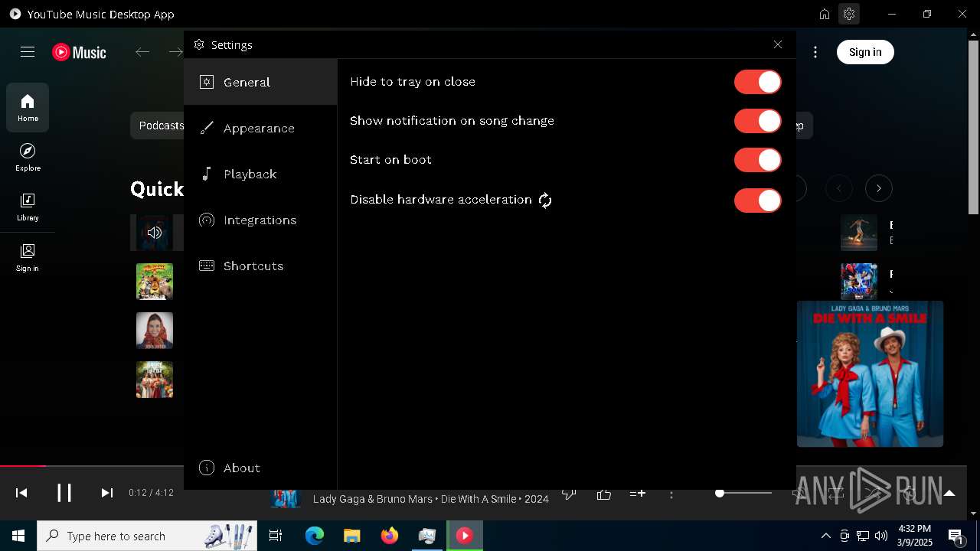Expand the player page arrow
The height and width of the screenshot is (551, 980).
tap(949, 493)
